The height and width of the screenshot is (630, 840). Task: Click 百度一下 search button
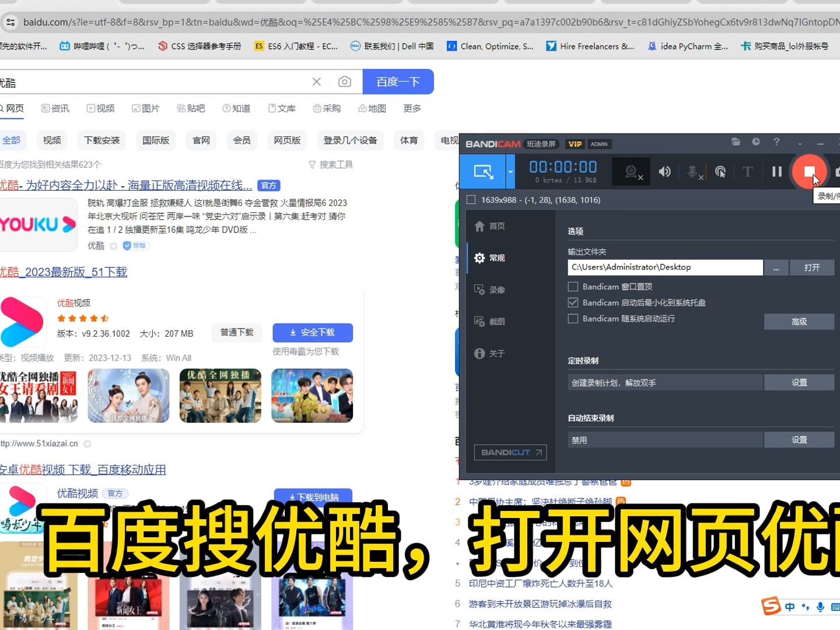point(398,82)
